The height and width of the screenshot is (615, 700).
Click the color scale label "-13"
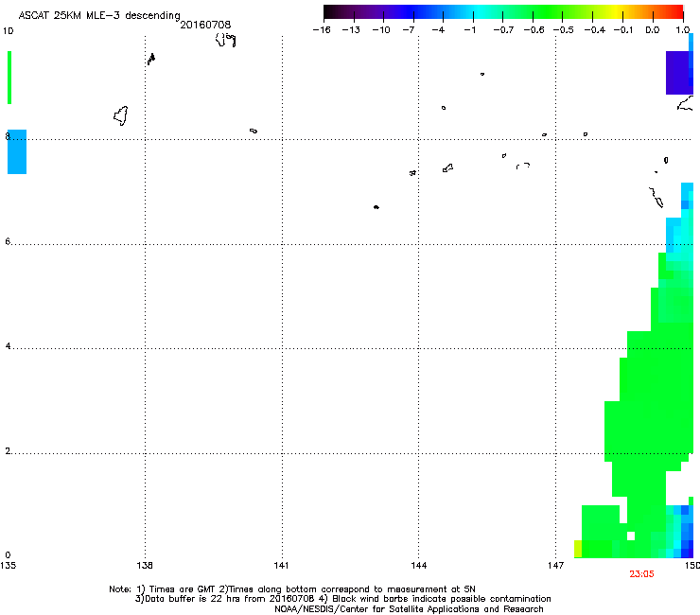click(x=351, y=30)
